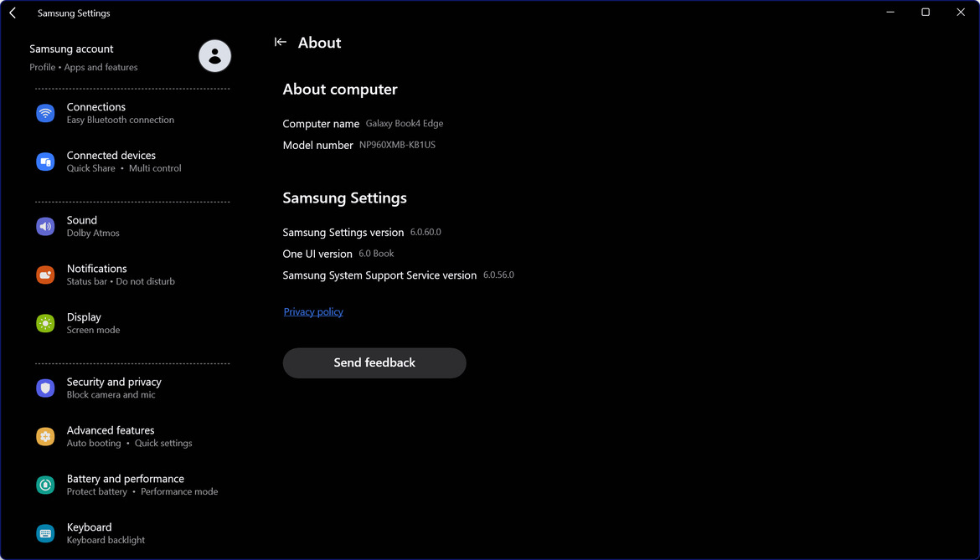980x560 pixels.
Task: Click the Battery and performance icon
Action: pyautogui.click(x=45, y=486)
